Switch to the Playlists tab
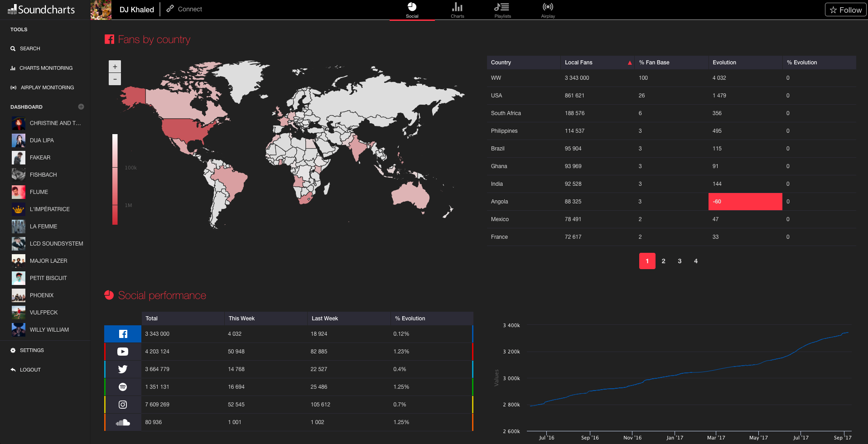868x444 pixels. 502,10
